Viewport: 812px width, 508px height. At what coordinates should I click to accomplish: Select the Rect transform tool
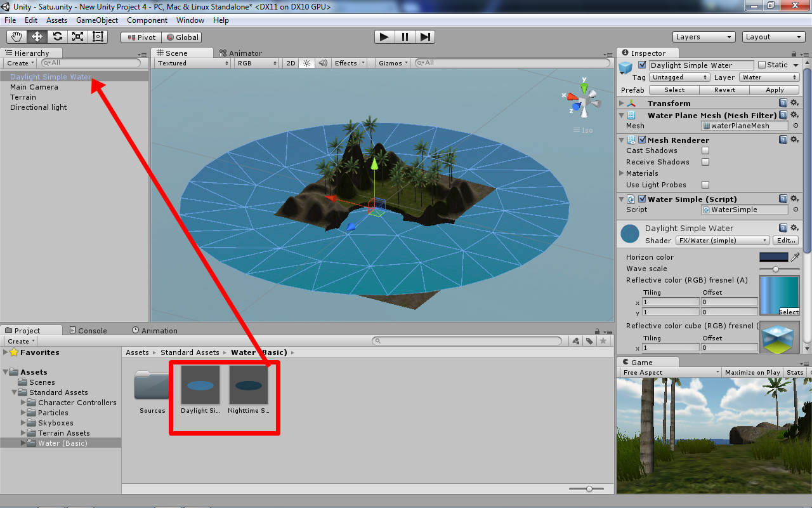point(98,37)
